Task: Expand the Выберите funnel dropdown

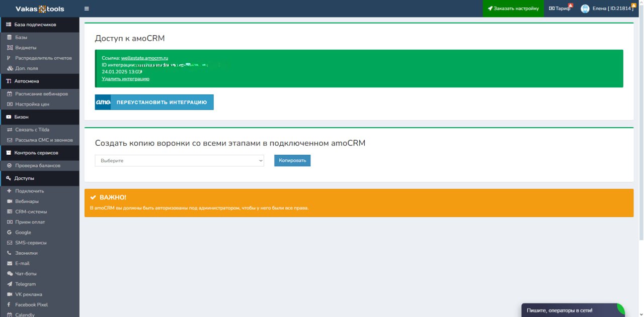Action: pos(179,161)
